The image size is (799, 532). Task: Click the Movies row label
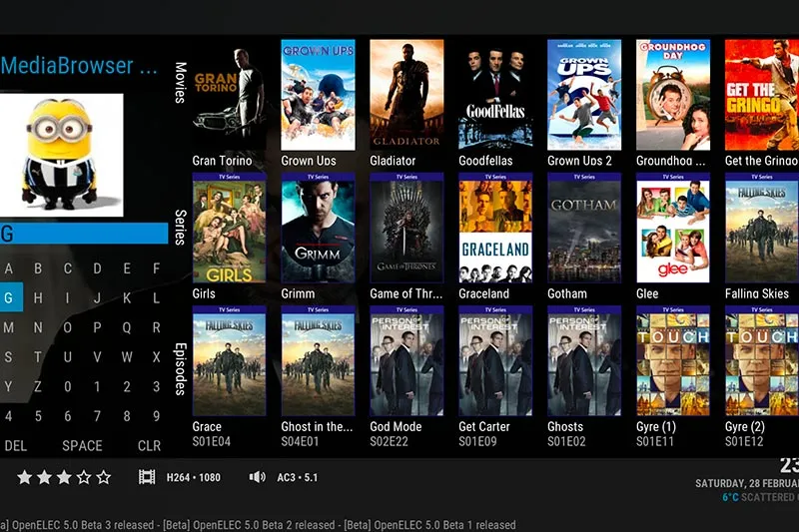181,83
